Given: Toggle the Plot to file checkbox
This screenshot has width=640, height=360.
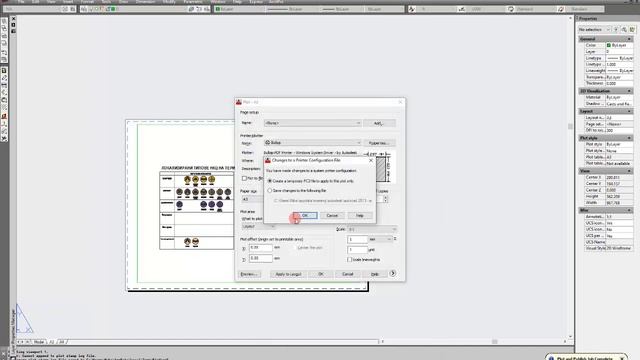Looking at the screenshot, I should tap(244, 178).
